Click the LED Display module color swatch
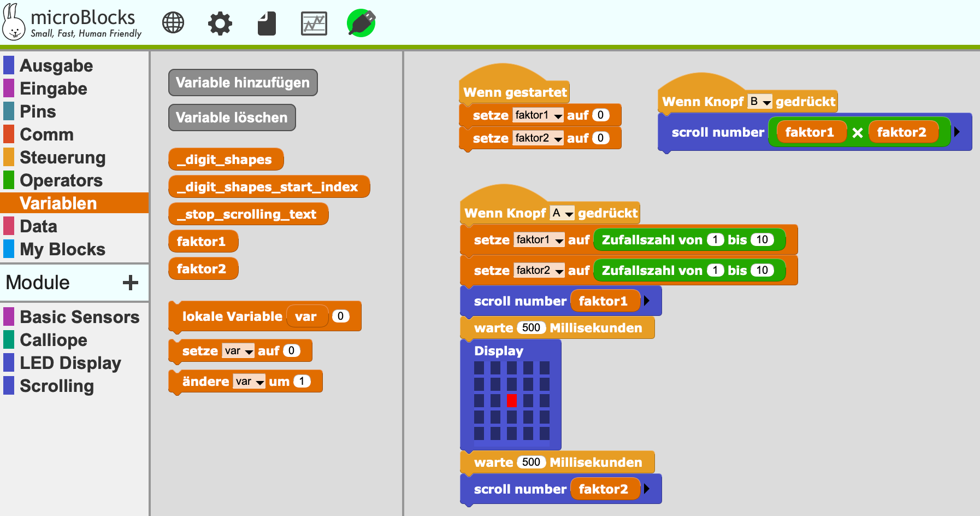 (9, 362)
